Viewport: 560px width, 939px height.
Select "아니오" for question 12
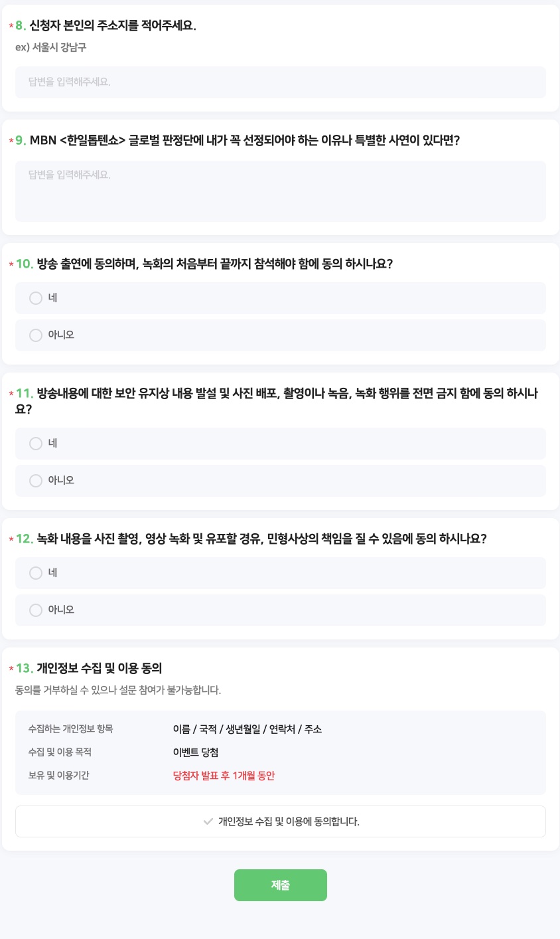(x=280, y=610)
